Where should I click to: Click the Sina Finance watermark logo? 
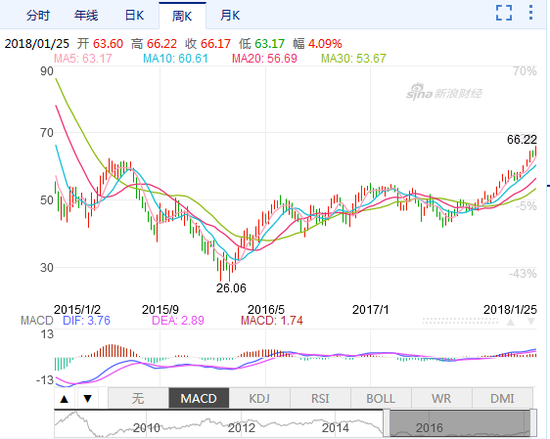444,92
